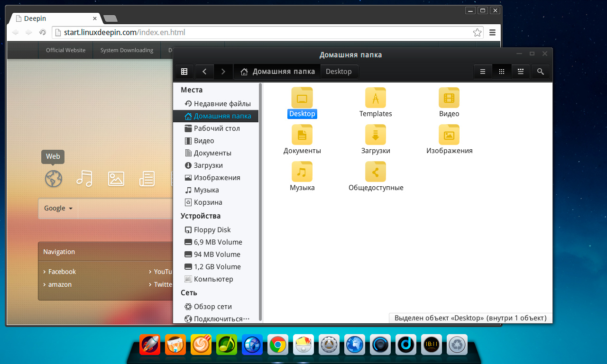Click Desktop breadcrumb in path bar
This screenshot has height=364, width=607.
click(339, 72)
